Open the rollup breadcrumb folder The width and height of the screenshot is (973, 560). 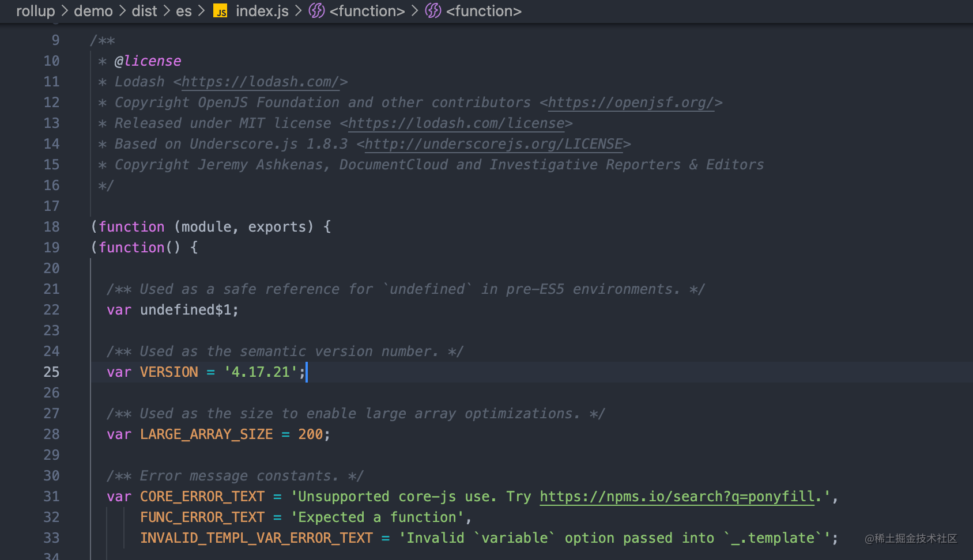click(x=35, y=11)
